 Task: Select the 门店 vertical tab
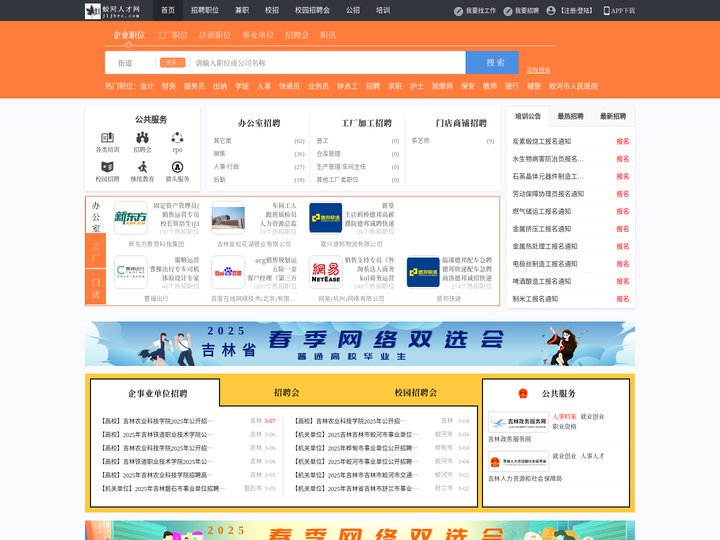coord(96,287)
